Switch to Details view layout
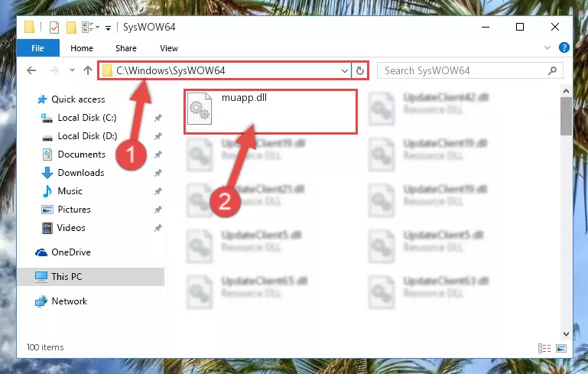Screen dimensions: 588x374 [544, 349]
